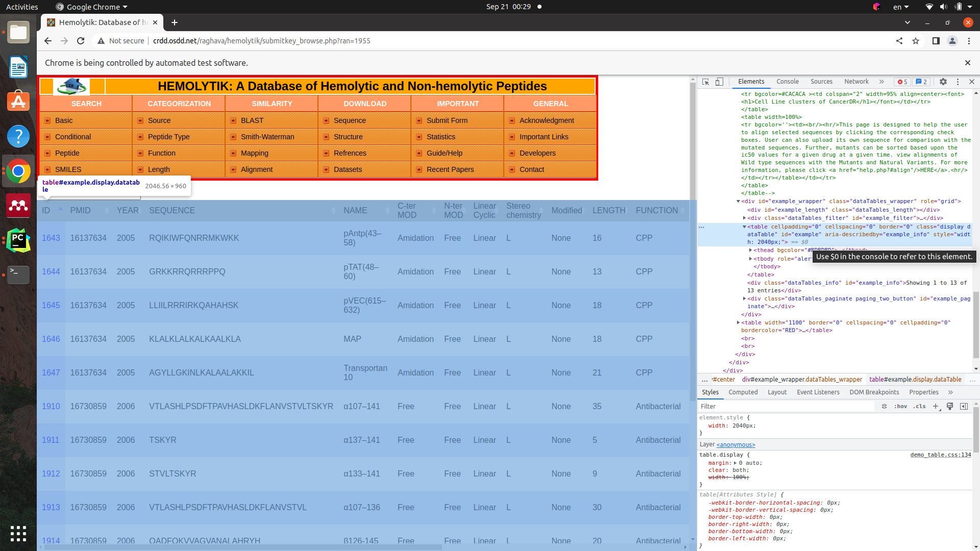This screenshot has height=551, width=980.
Task: Open the Chrome profile avatar menu
Action: 952,41
